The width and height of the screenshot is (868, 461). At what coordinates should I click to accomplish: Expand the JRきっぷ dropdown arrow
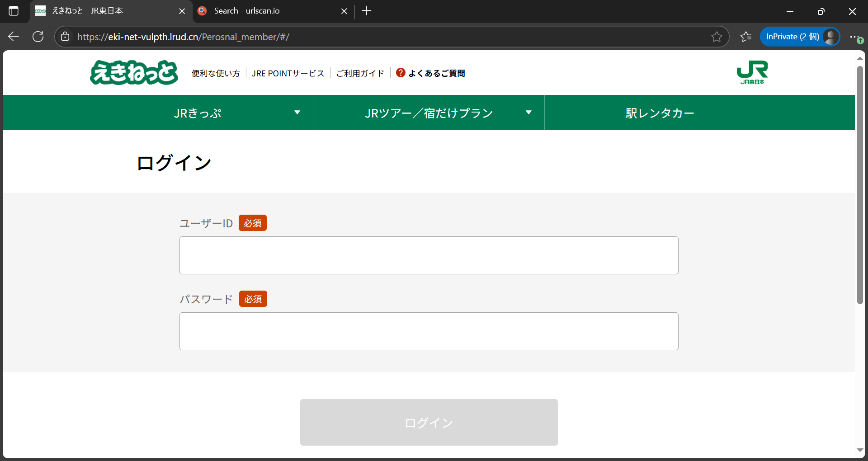click(297, 113)
